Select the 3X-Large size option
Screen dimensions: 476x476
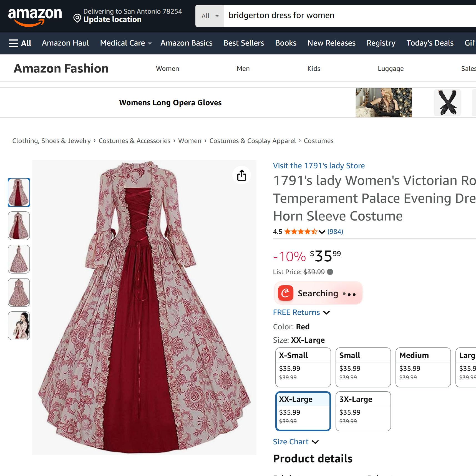pos(363,411)
